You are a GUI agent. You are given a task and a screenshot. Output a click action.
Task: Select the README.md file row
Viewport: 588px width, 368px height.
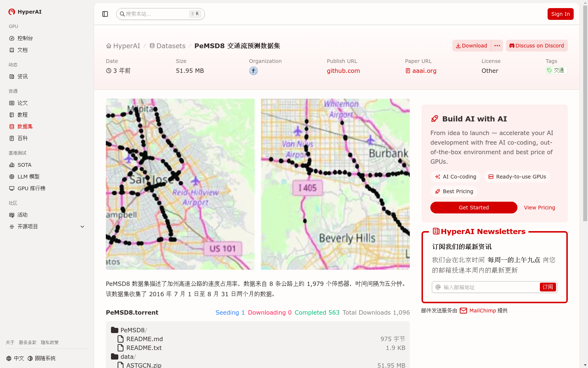(258, 339)
